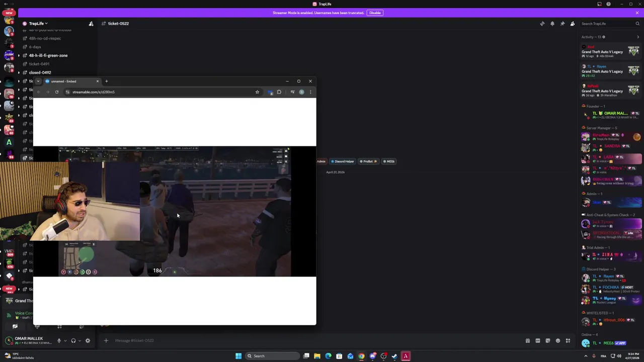
Task: Click the browser back arrow
Action: pos(39,92)
